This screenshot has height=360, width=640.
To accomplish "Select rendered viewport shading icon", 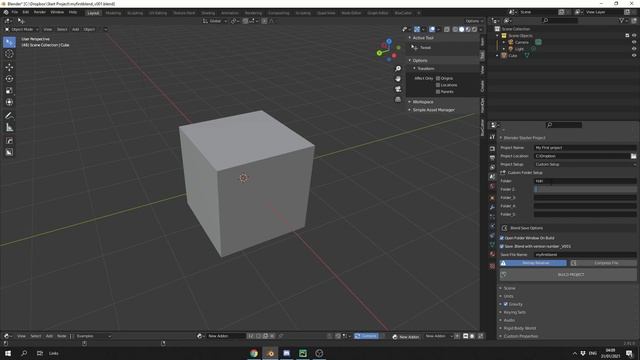I will (x=474, y=29).
